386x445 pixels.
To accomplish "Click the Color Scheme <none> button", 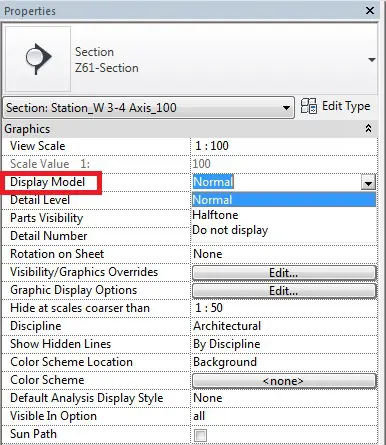I will (284, 381).
